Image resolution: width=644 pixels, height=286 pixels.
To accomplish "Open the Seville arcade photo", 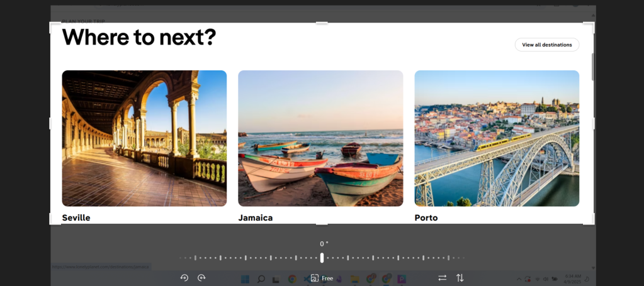I will tap(144, 138).
